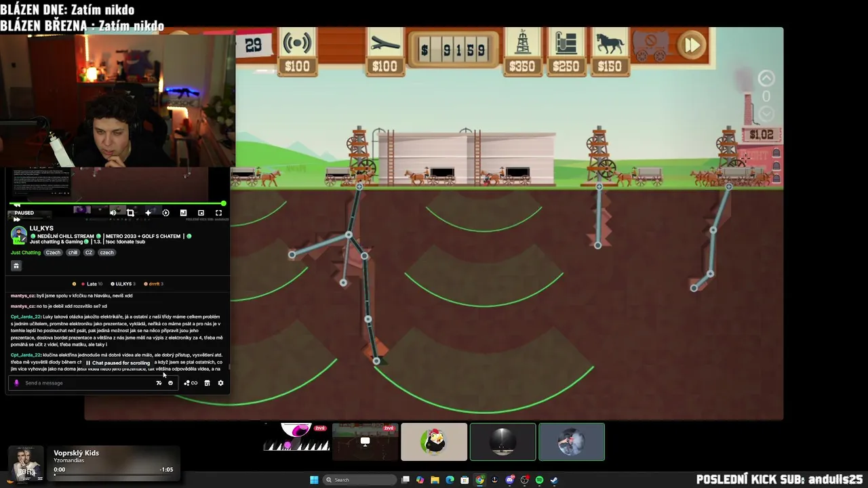Click the leftmost oil derrick in game

359,155
